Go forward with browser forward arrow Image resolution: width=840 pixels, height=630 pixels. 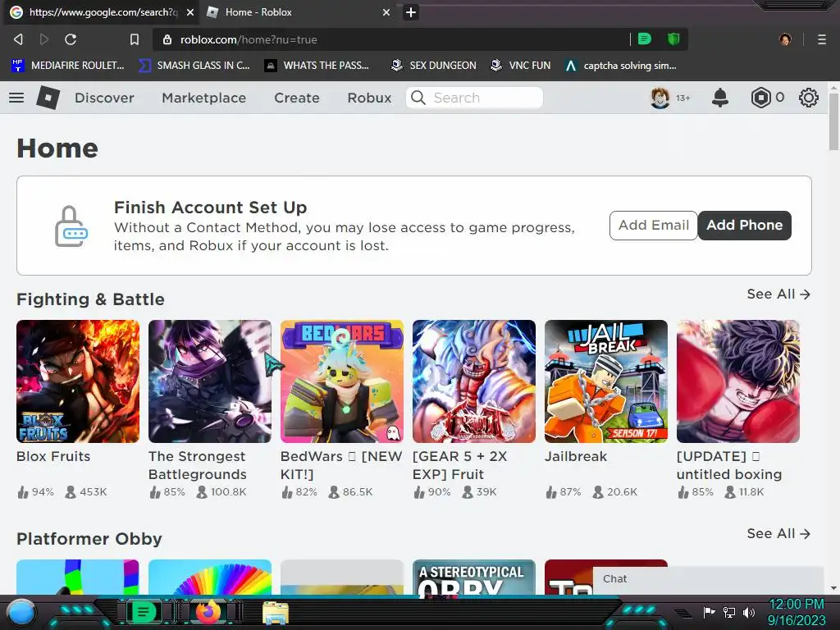click(x=44, y=39)
